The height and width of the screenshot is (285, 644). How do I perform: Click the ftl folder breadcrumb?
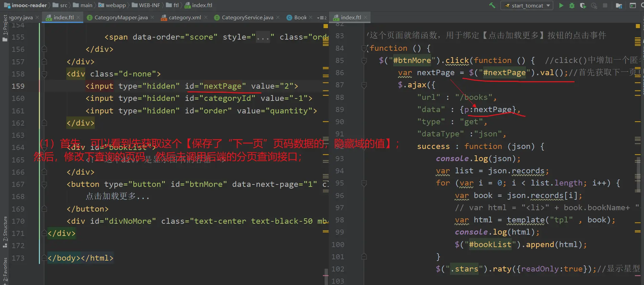coord(173,5)
